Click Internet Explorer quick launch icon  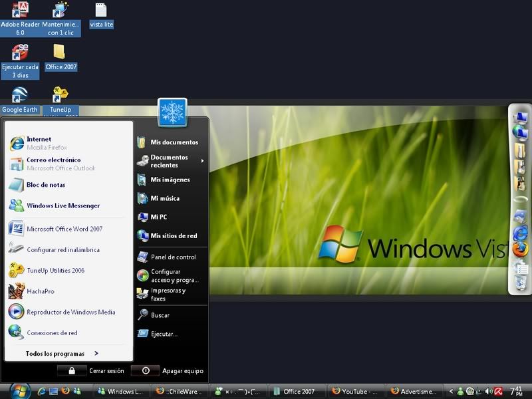pyautogui.click(x=42, y=391)
